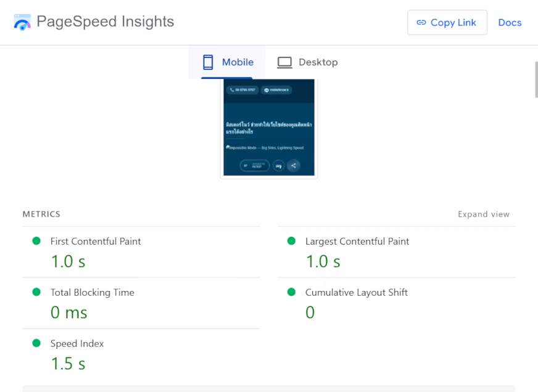Toggle Expand view for metrics
The image size is (538, 392).
tap(484, 214)
